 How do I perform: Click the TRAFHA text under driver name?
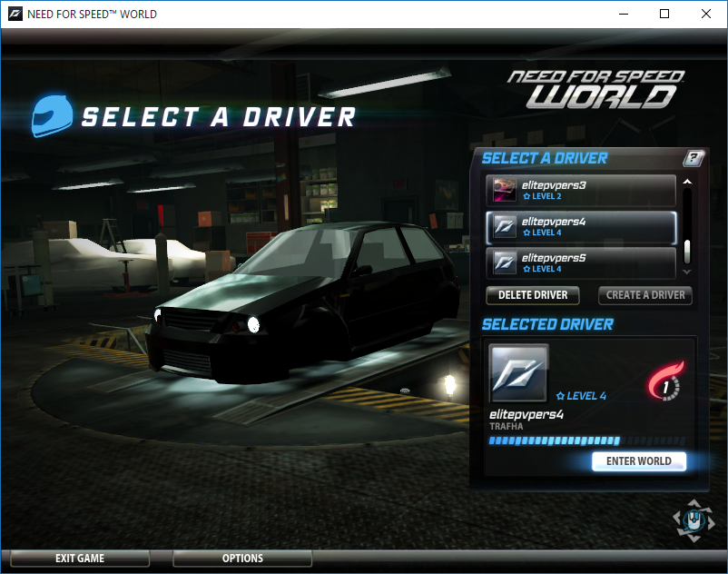click(507, 426)
